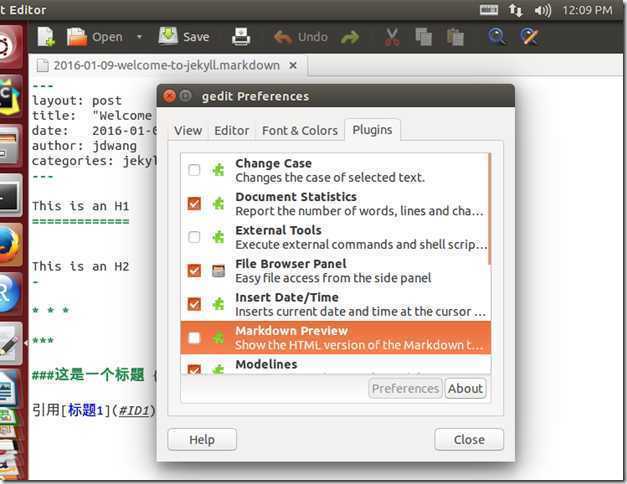Image resolution: width=627 pixels, height=484 pixels.
Task: Click the File Browser Panel plugin icon
Action: (x=218, y=271)
